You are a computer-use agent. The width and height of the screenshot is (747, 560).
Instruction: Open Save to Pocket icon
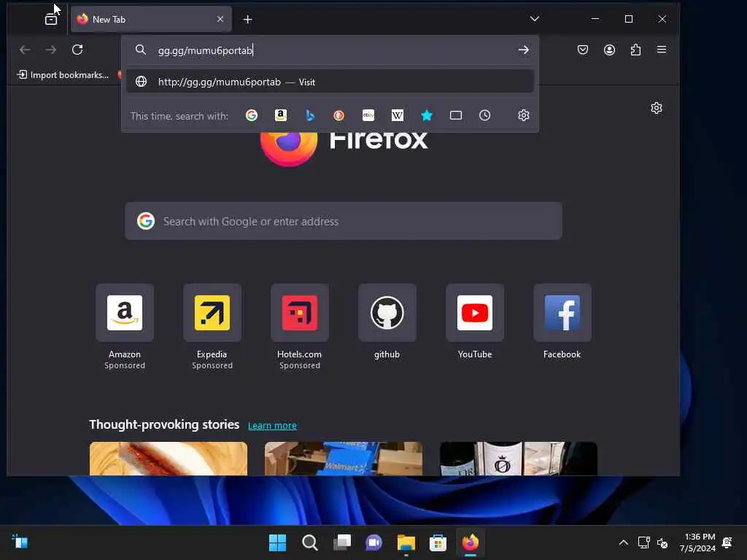point(583,50)
